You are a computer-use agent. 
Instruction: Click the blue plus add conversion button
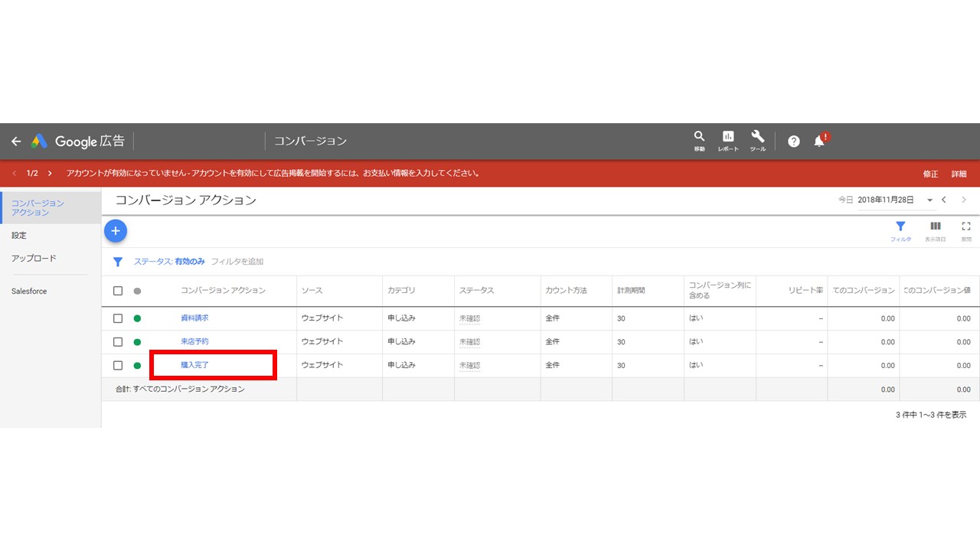coord(116,231)
